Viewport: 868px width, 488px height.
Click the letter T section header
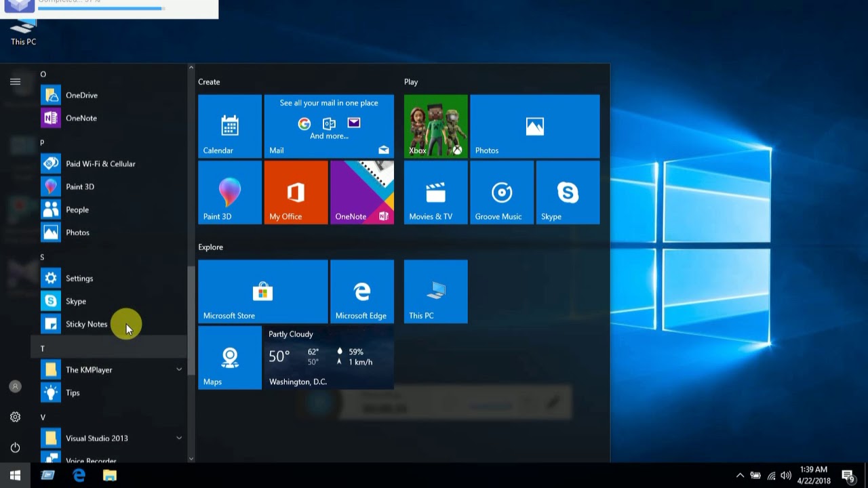pyautogui.click(x=108, y=348)
